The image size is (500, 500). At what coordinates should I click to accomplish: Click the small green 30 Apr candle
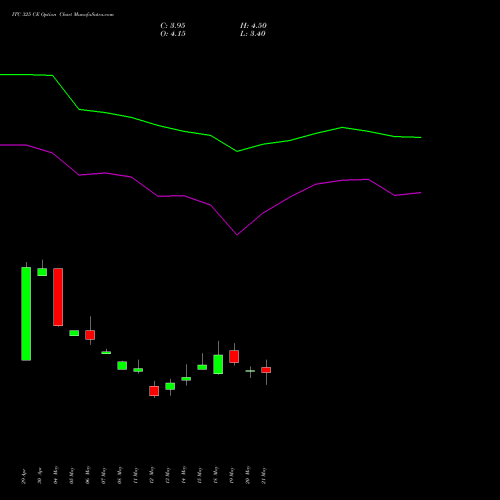pyautogui.click(x=42, y=272)
